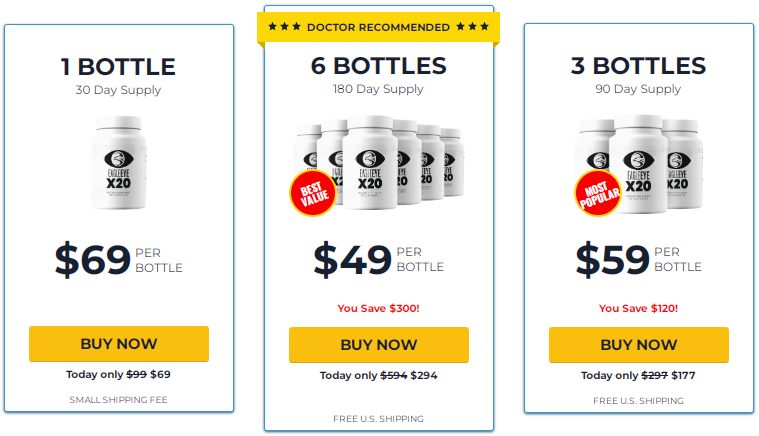Click left stars on Doctor Recommended banner

[x=285, y=27]
